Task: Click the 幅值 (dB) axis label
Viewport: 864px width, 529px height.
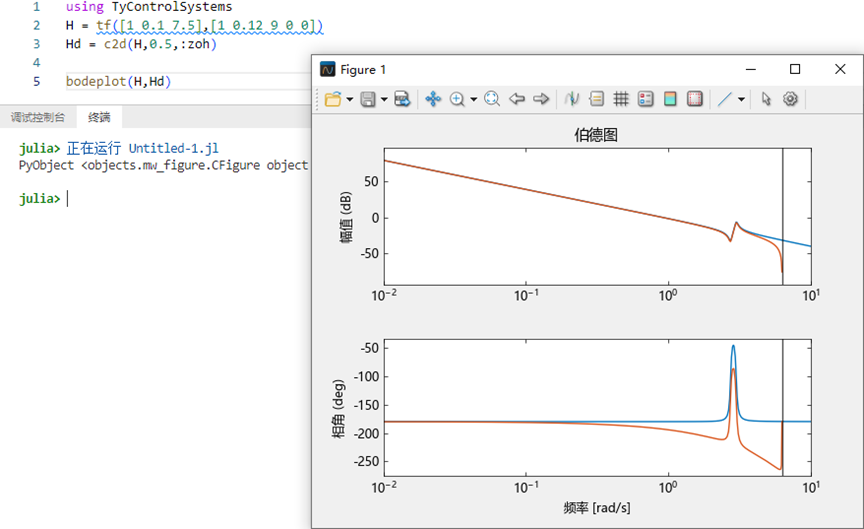Action: [x=345, y=217]
